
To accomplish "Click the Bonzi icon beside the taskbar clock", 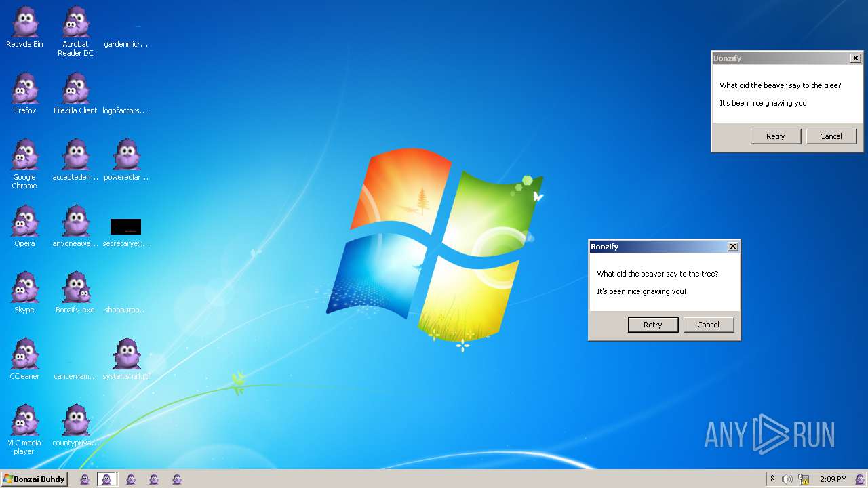I will pyautogui.click(x=859, y=479).
